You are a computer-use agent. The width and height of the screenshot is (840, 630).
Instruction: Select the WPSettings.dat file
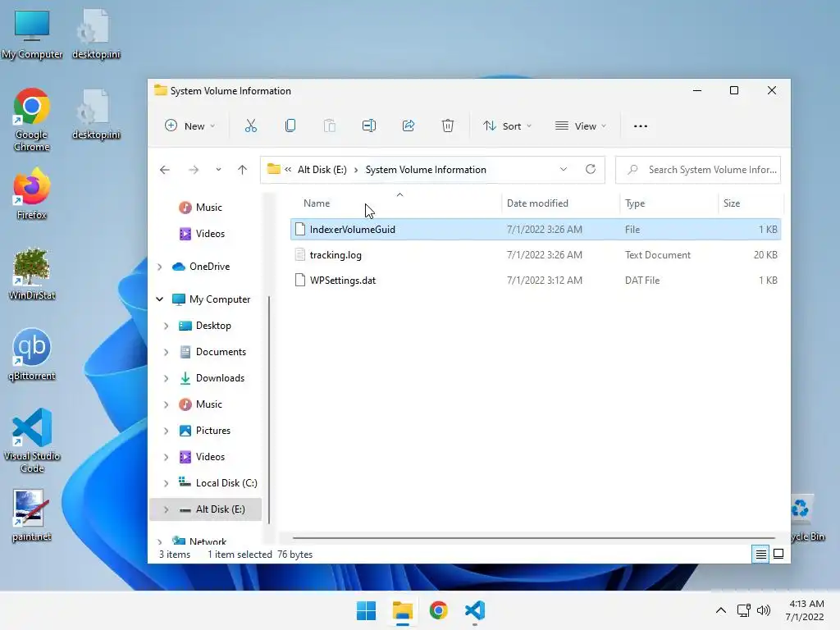click(x=535, y=281)
